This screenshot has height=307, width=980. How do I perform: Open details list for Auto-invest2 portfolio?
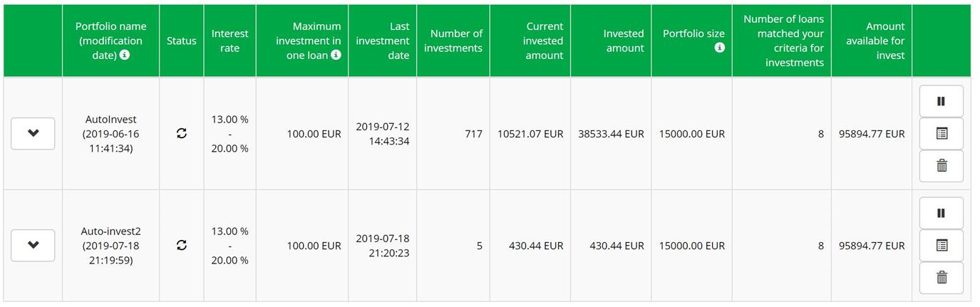[941, 245]
